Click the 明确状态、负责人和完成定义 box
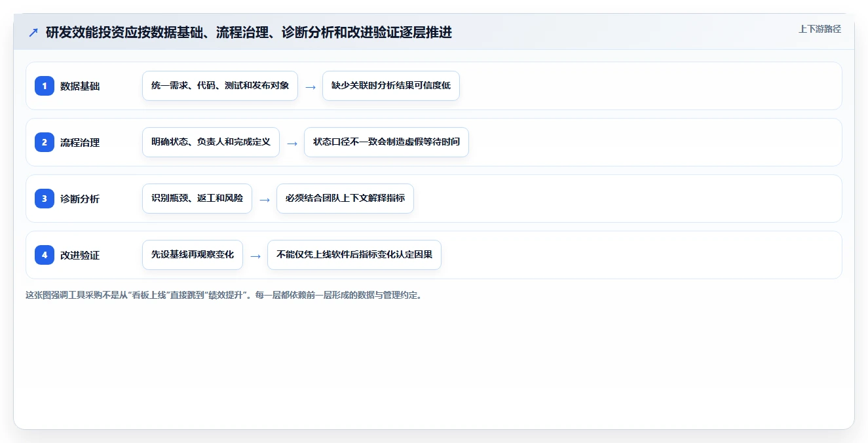The height and width of the screenshot is (443, 868). coord(211,142)
